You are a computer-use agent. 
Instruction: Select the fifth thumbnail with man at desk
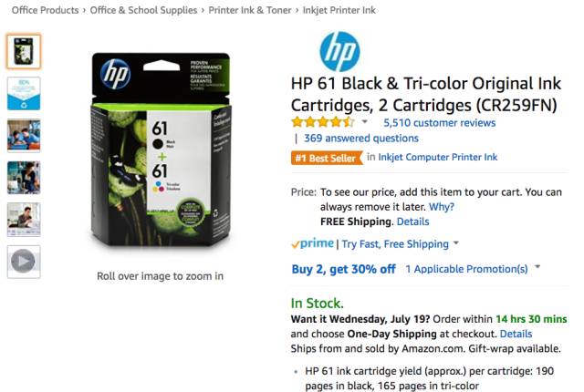tap(24, 220)
